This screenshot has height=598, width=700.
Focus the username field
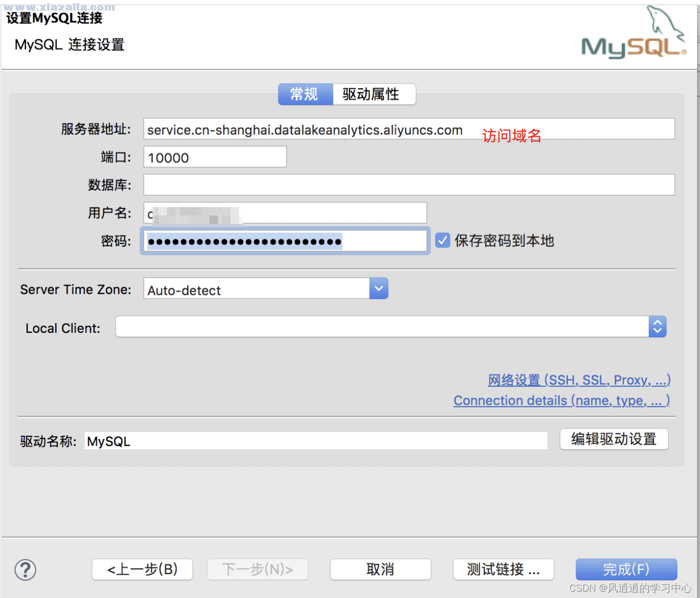point(285,213)
